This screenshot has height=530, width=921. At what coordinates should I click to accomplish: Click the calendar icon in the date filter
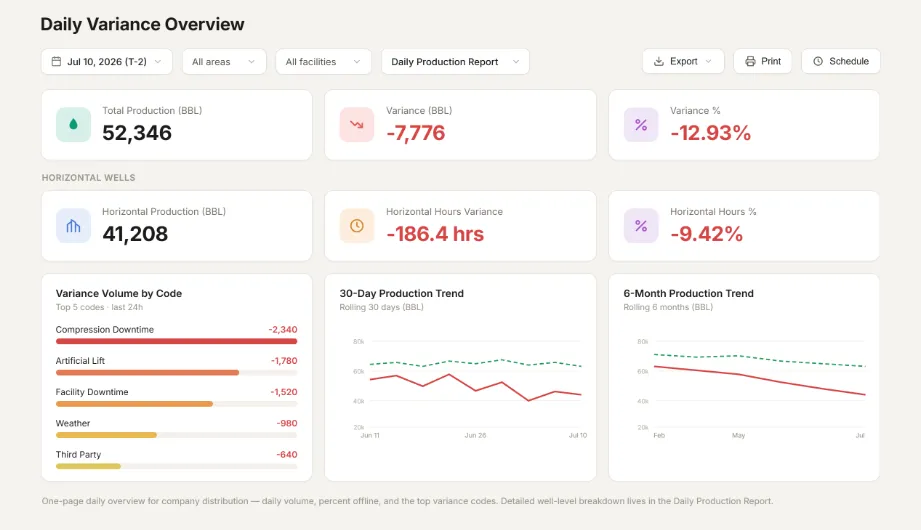click(x=56, y=62)
